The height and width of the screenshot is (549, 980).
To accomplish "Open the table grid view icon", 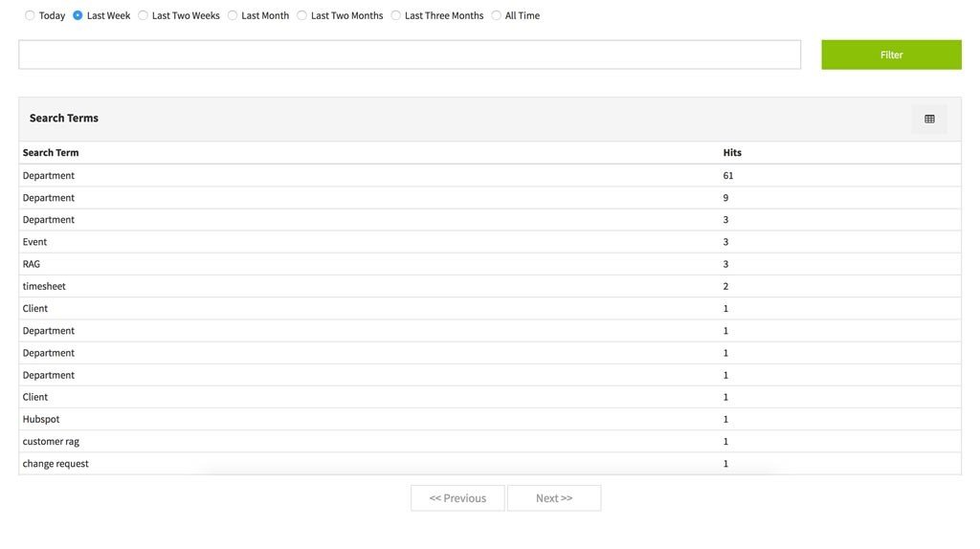I will point(929,119).
